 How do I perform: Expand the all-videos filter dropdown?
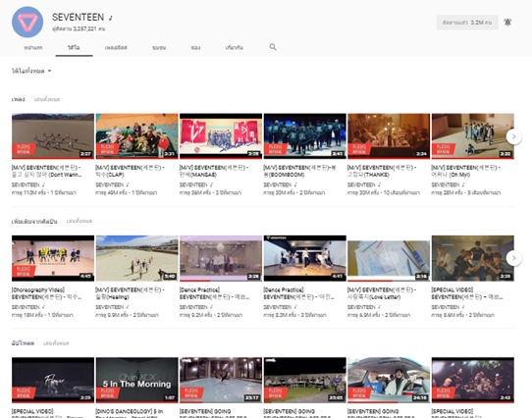coord(31,71)
